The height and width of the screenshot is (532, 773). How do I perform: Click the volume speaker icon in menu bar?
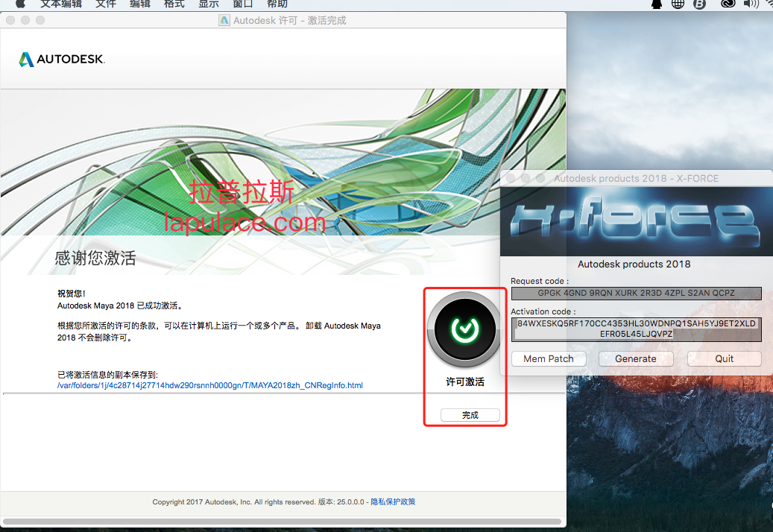coord(751,4)
